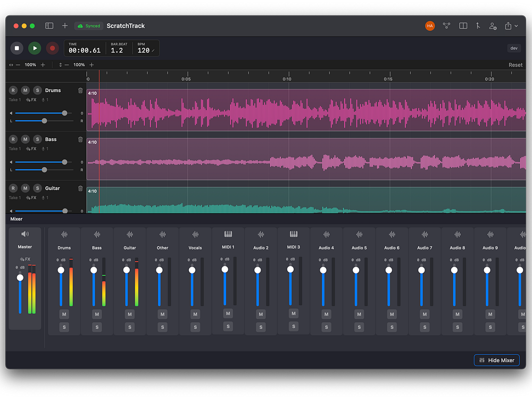Click the red Record transport button
Viewport: 532px width, 399px height.
point(52,48)
